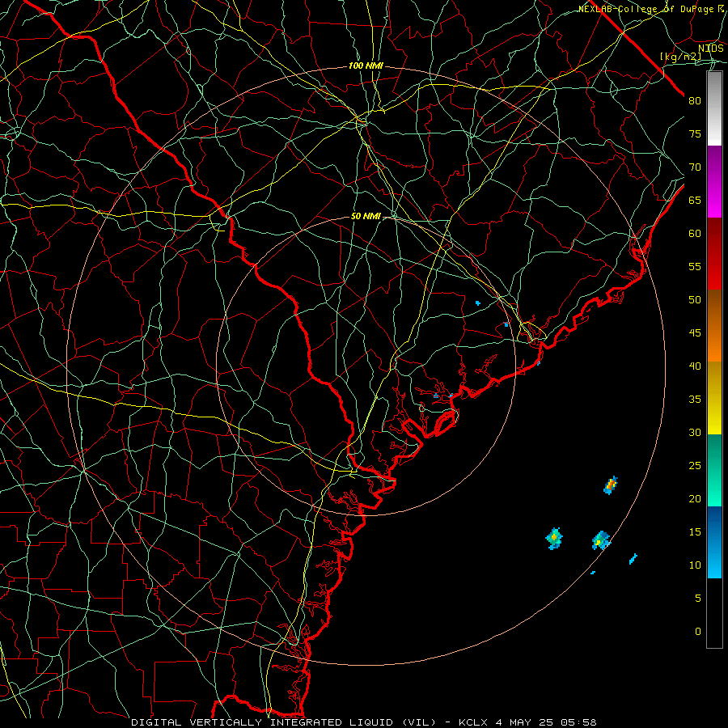
Task: Select the 45 value on the scale
Action: (x=695, y=333)
